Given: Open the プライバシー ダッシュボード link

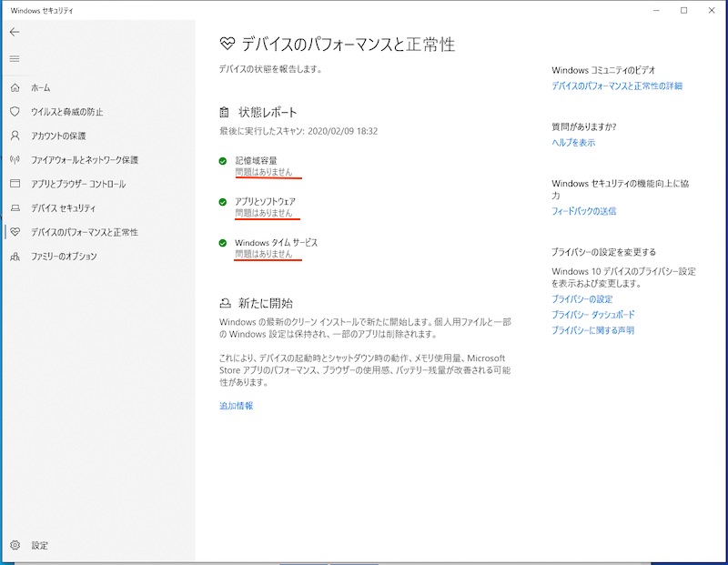Looking at the screenshot, I should [x=593, y=315].
